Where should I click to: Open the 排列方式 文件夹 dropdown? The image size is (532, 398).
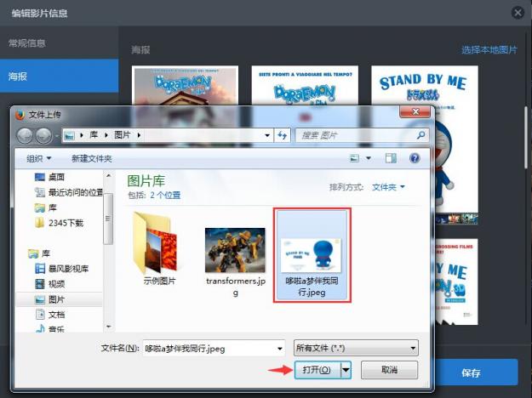pyautogui.click(x=388, y=187)
